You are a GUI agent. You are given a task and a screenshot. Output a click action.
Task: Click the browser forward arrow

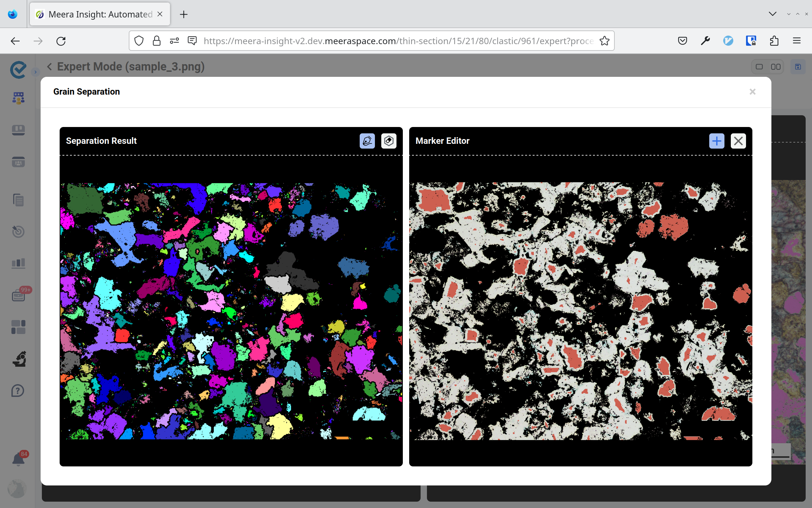coord(38,41)
